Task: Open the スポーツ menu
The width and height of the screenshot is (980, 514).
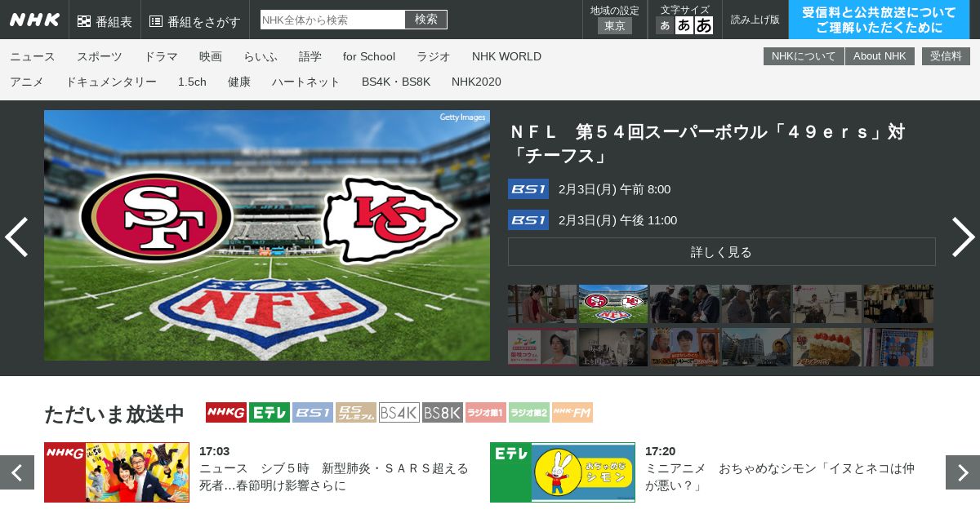Action: (100, 56)
